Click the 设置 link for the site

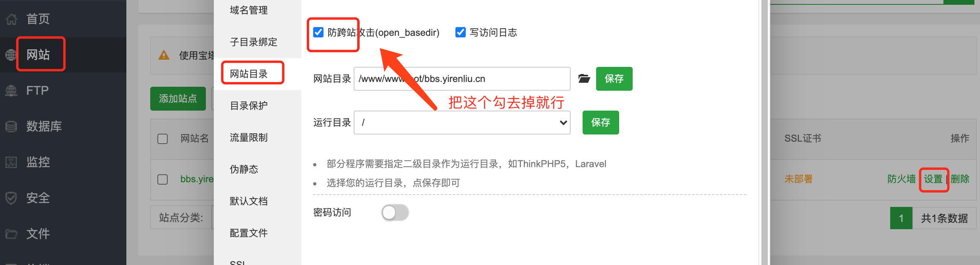click(933, 179)
